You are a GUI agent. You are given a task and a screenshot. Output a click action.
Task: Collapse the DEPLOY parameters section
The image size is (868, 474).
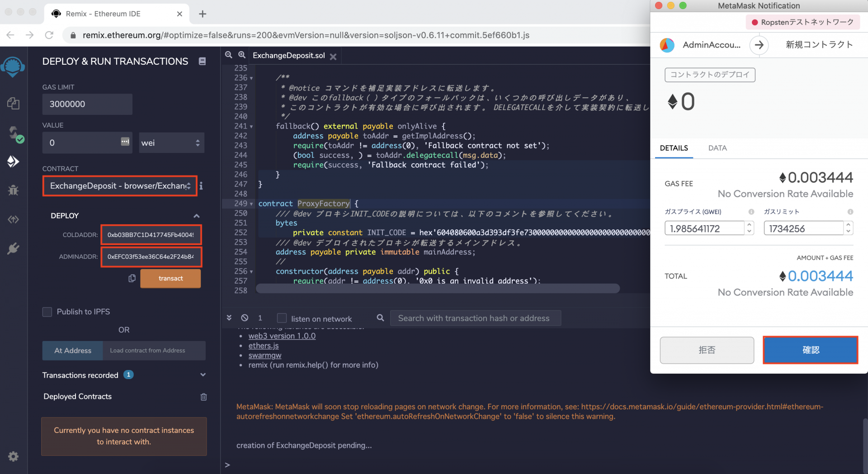197,216
